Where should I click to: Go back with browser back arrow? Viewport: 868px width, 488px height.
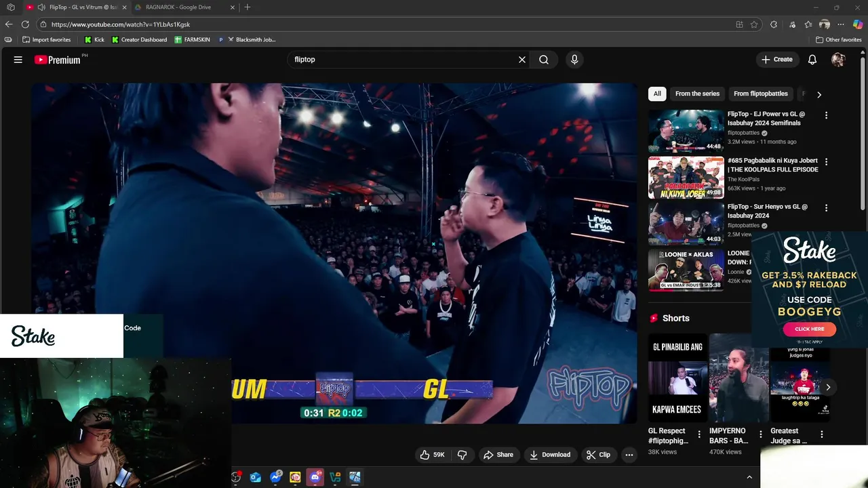pos(9,24)
